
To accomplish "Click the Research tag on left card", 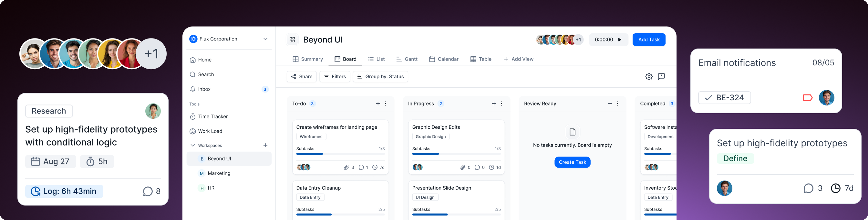I will pos(49,111).
